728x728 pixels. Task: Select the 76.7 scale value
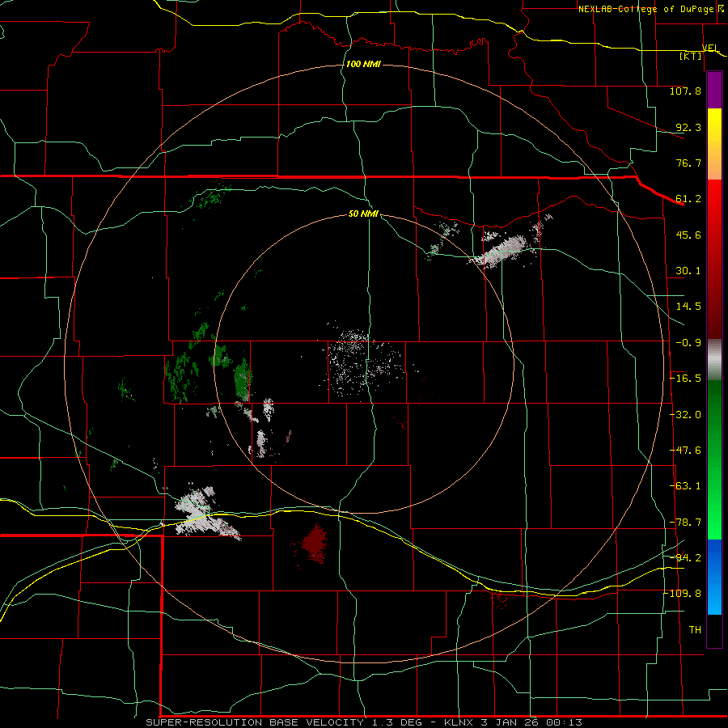tap(688, 163)
